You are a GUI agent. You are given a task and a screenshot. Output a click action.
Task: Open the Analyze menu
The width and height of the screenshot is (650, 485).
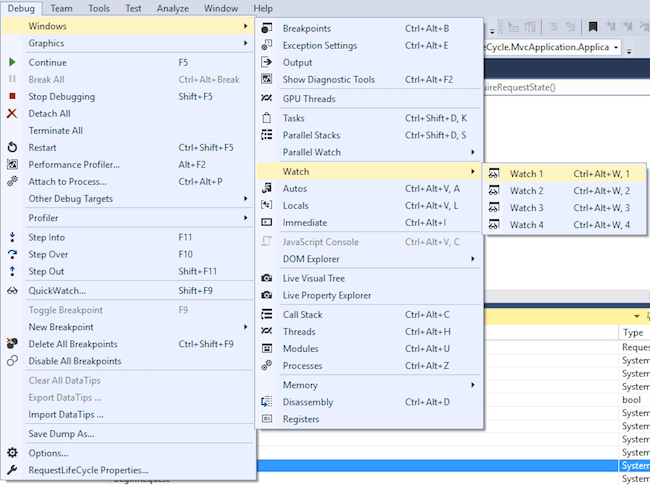click(172, 8)
